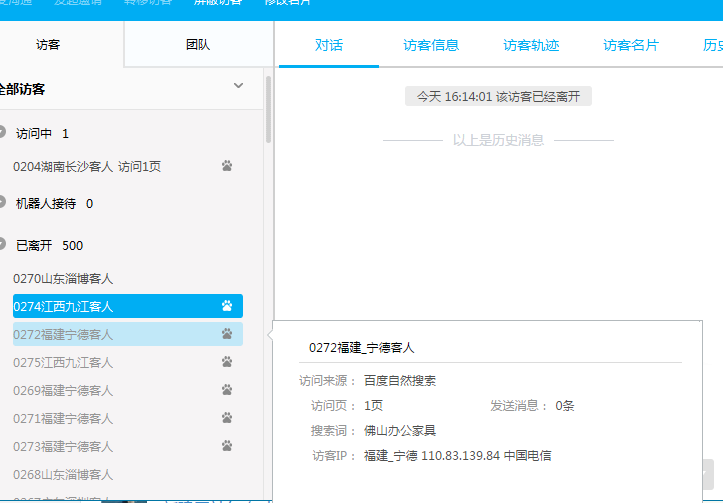Select visitor 0273福建宁德客人

point(128,446)
